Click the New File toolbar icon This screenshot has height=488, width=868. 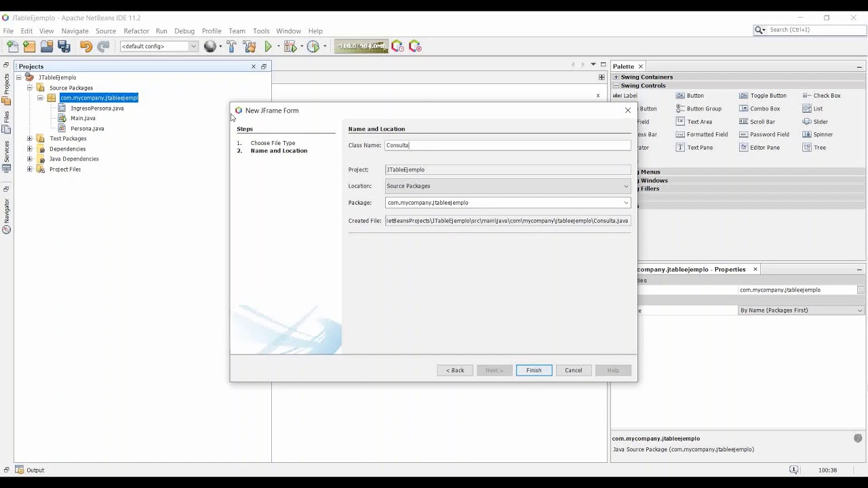point(12,46)
